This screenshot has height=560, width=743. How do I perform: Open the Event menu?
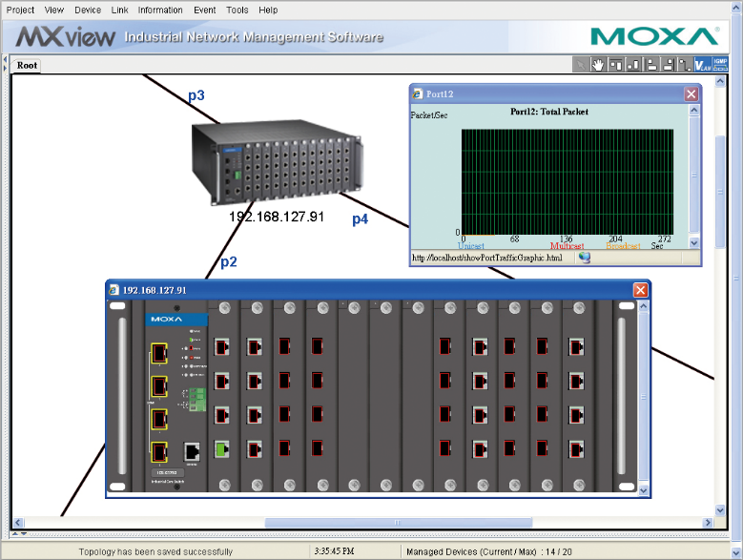coord(204,10)
